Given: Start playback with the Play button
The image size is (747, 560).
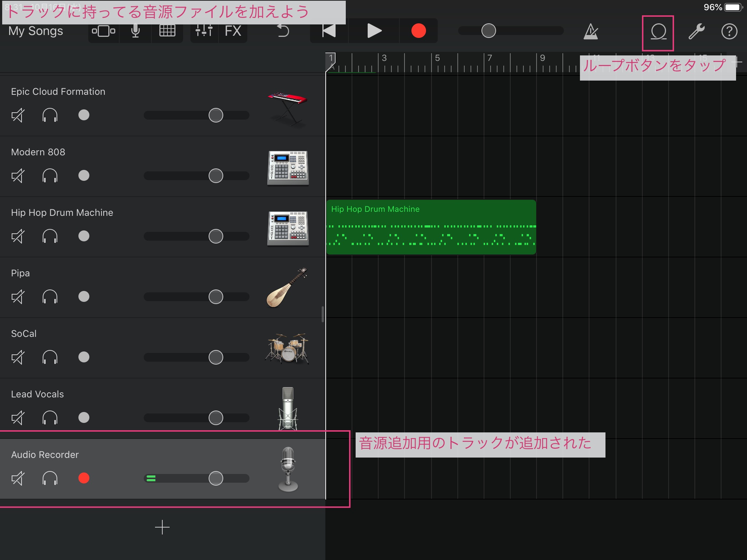Looking at the screenshot, I should tap(374, 31).
